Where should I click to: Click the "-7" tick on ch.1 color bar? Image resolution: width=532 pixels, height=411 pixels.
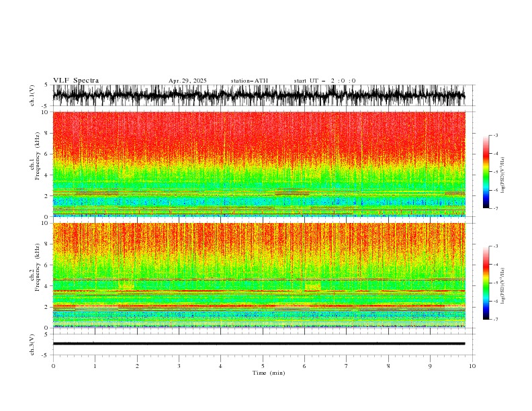(x=496, y=208)
